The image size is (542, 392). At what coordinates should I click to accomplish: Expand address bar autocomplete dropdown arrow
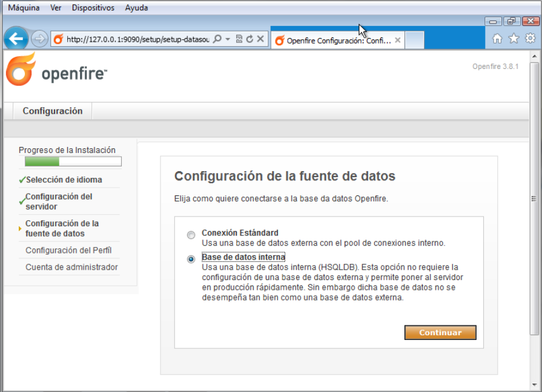(228, 39)
